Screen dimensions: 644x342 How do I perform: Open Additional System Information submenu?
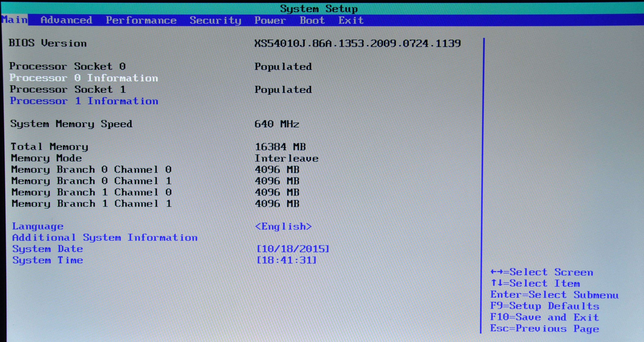[x=105, y=237]
